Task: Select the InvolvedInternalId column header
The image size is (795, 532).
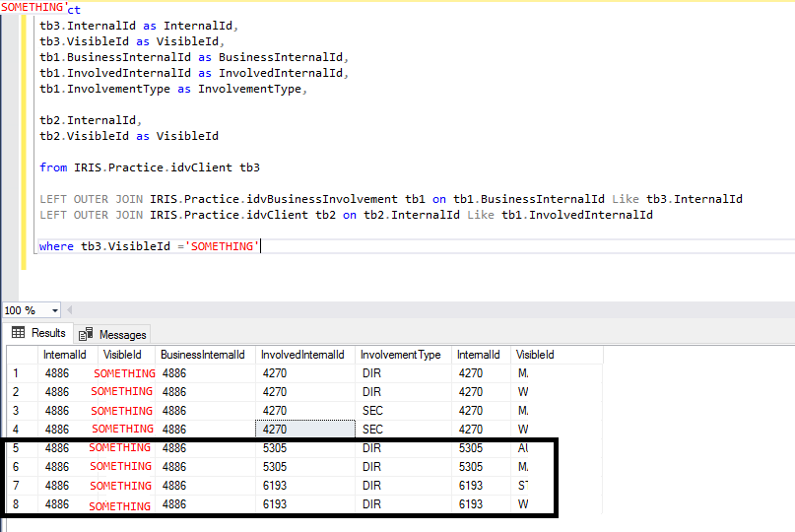Action: (x=302, y=355)
